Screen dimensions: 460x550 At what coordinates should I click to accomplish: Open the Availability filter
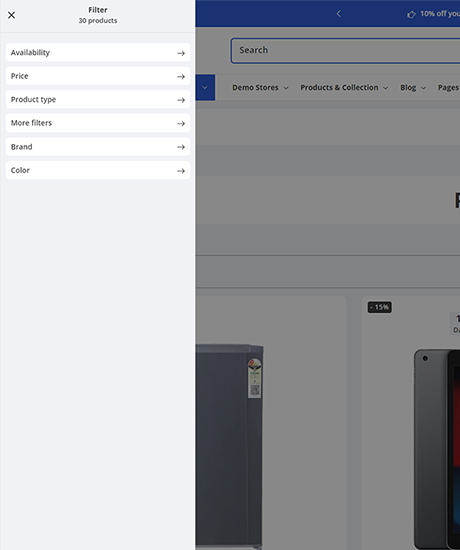click(x=98, y=53)
